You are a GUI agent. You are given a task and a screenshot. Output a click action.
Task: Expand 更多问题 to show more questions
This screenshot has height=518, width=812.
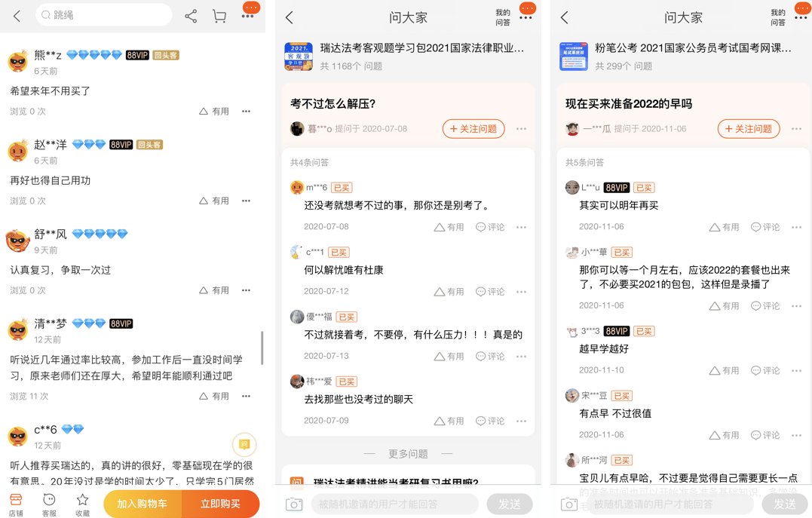[408, 454]
